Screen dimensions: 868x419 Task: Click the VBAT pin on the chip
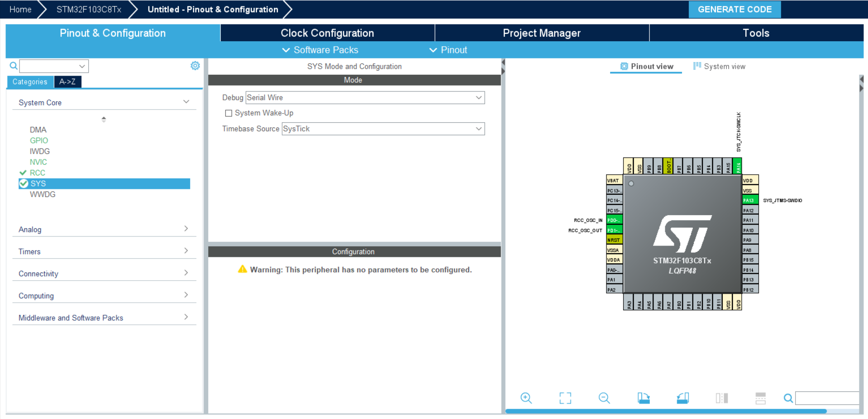pyautogui.click(x=615, y=180)
